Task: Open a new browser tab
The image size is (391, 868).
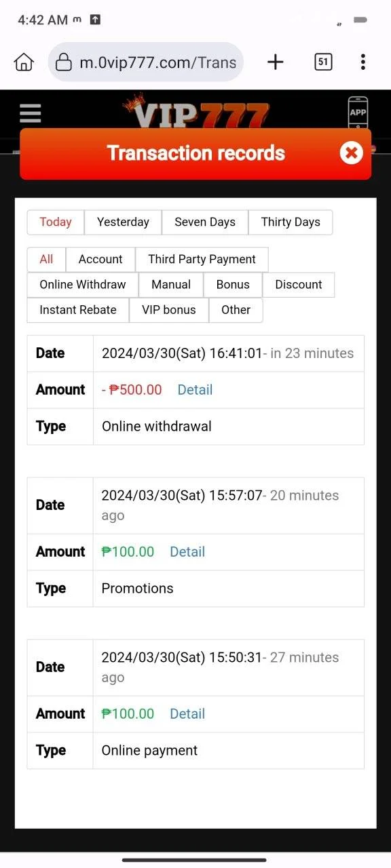Action: coord(275,62)
